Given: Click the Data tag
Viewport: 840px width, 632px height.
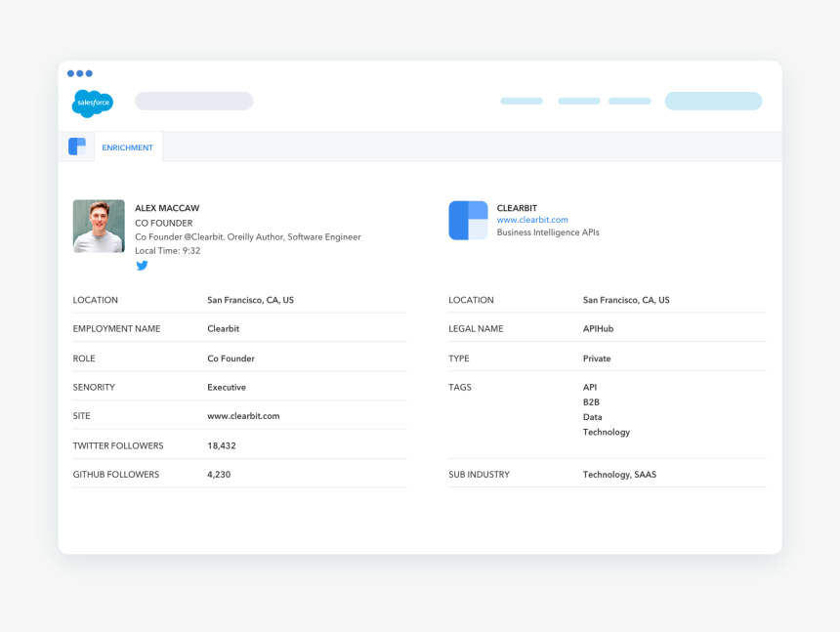Looking at the screenshot, I should (x=593, y=417).
